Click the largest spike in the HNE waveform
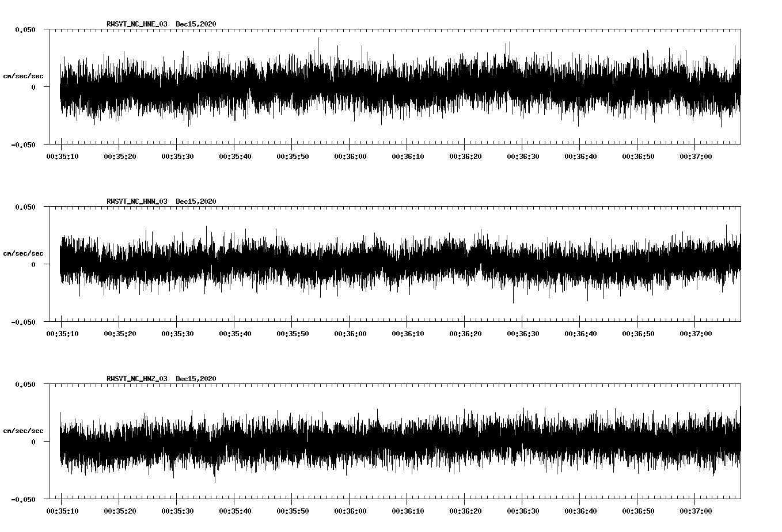The width and height of the screenshot is (782, 532). click(x=319, y=39)
